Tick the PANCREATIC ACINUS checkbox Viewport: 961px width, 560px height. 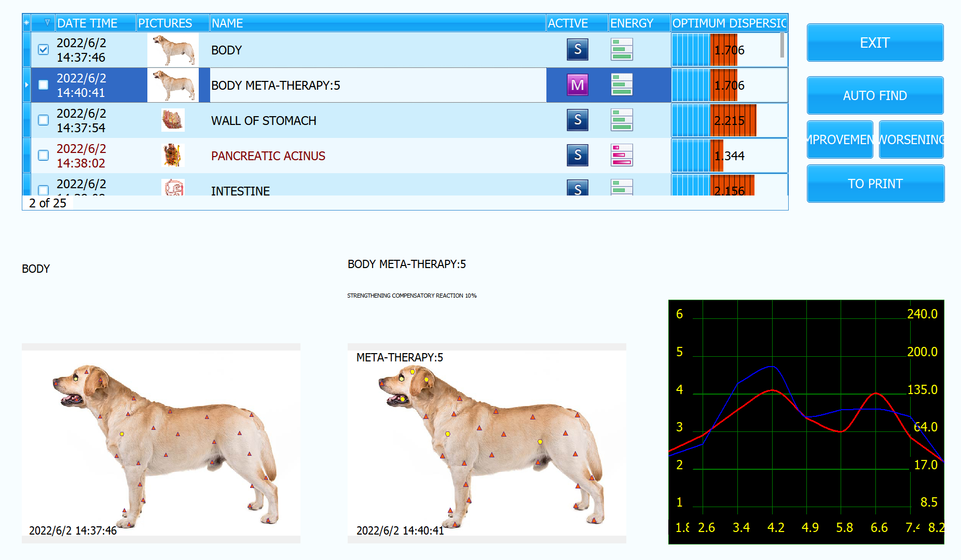pos(44,155)
